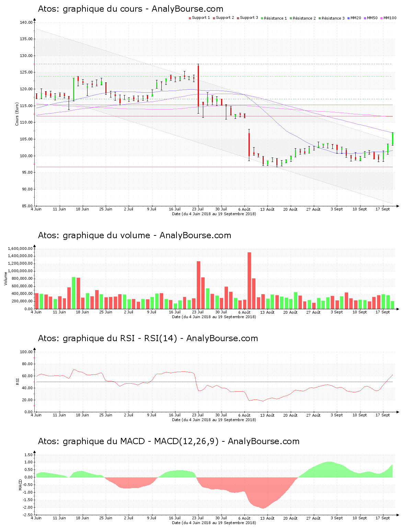The height and width of the screenshot is (532, 412).
Task: Click the 'Cours (Euro)' axis title
Action: click(17, 114)
